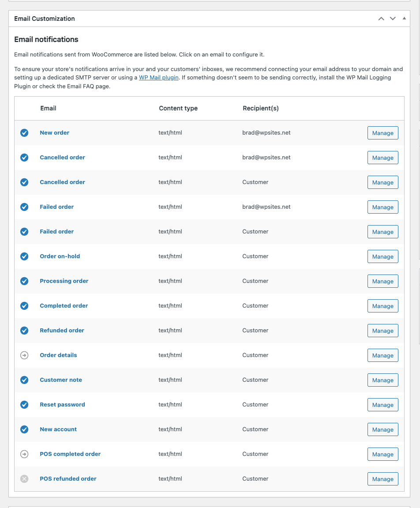Click the manual-send icon beside Order details
This screenshot has height=508, width=420.
pyautogui.click(x=24, y=355)
